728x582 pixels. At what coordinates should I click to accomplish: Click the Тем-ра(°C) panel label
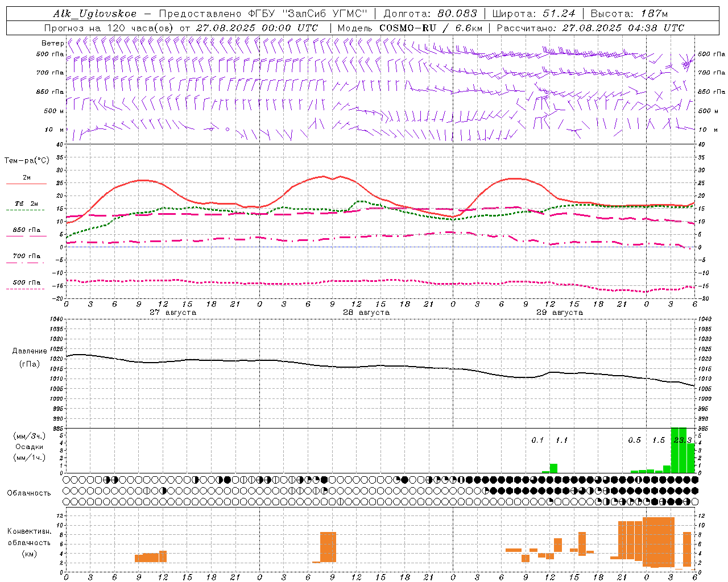(x=27, y=160)
